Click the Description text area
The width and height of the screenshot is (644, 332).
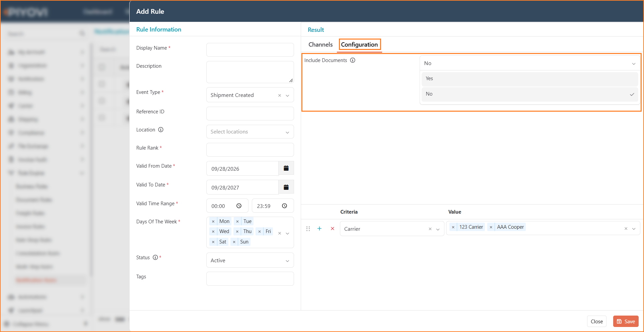250,72
